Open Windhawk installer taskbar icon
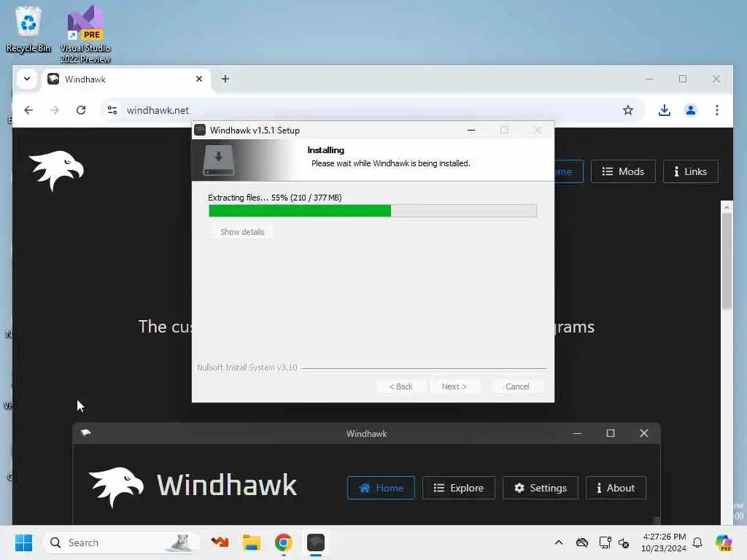This screenshot has height=560, width=747. click(x=315, y=542)
